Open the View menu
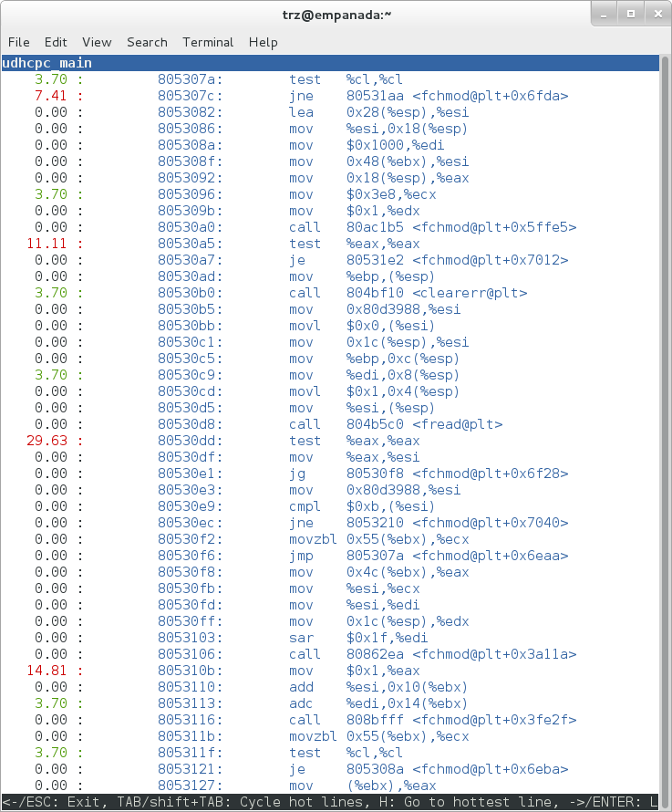 click(x=97, y=42)
